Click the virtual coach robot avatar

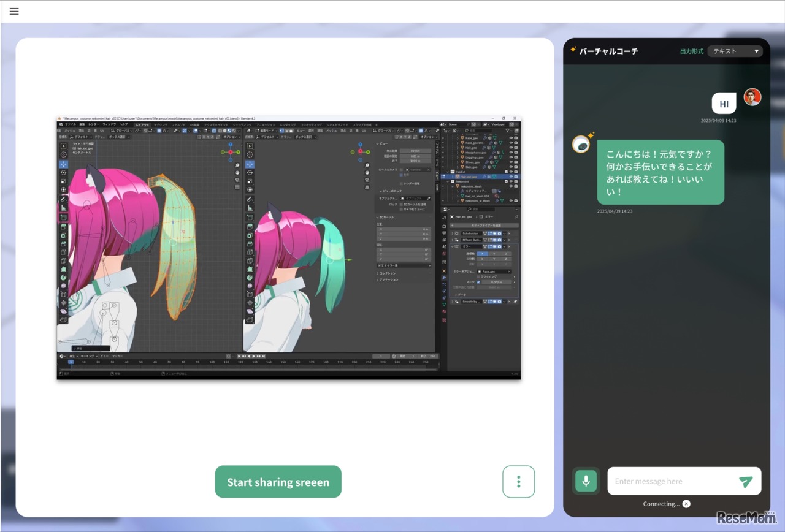581,144
